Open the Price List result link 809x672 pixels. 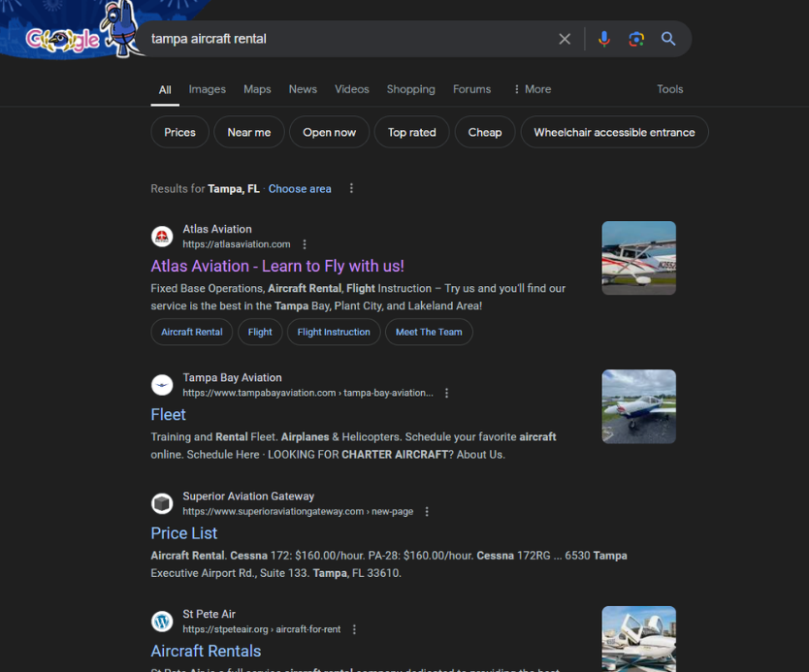184,533
